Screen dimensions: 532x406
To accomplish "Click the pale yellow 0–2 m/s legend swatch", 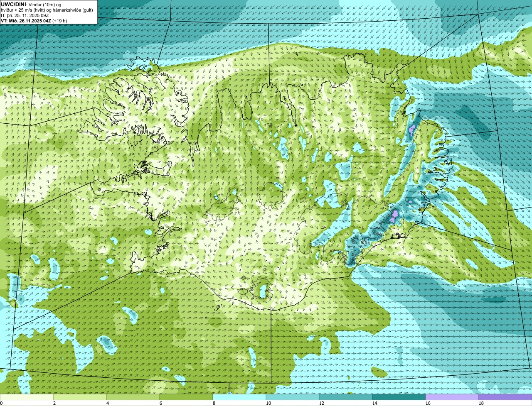I will coord(27,397).
